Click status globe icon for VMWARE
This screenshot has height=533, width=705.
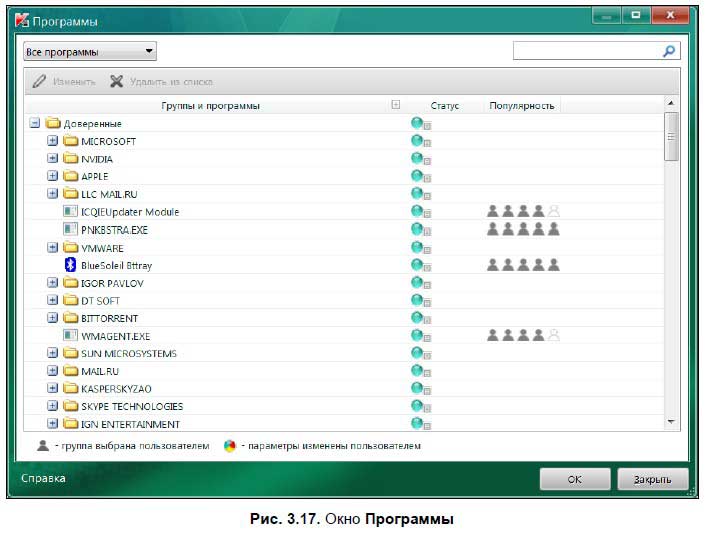pyautogui.click(x=417, y=247)
